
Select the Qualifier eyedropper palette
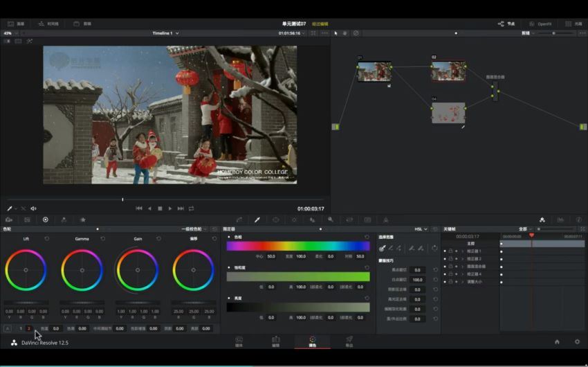(x=257, y=220)
